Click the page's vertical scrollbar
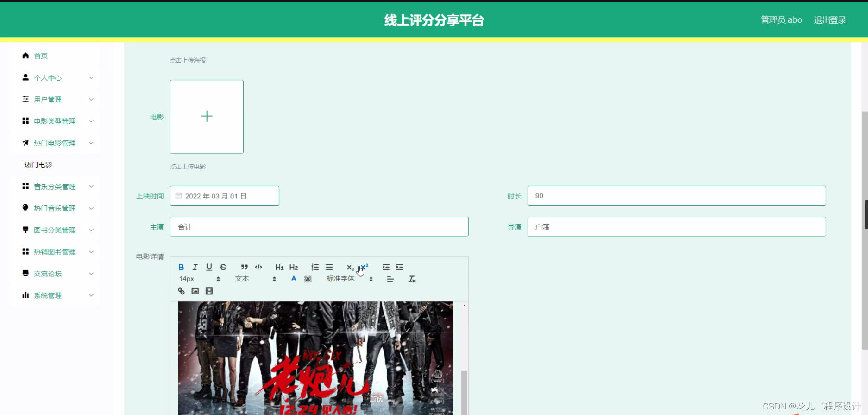 864,230
